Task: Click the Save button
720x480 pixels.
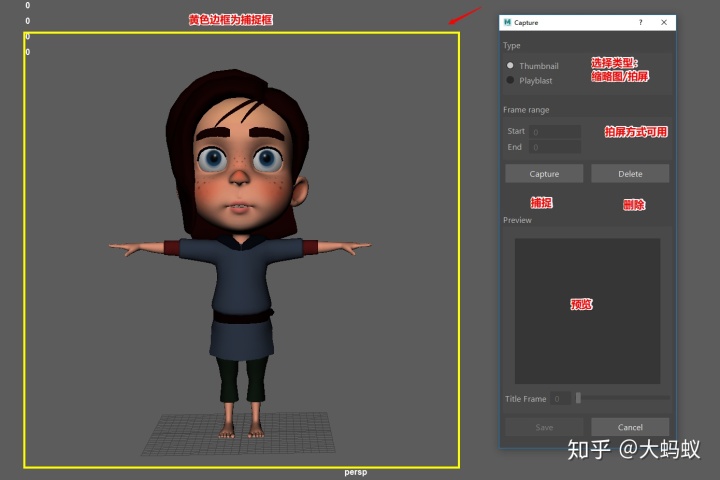Action: [x=544, y=427]
